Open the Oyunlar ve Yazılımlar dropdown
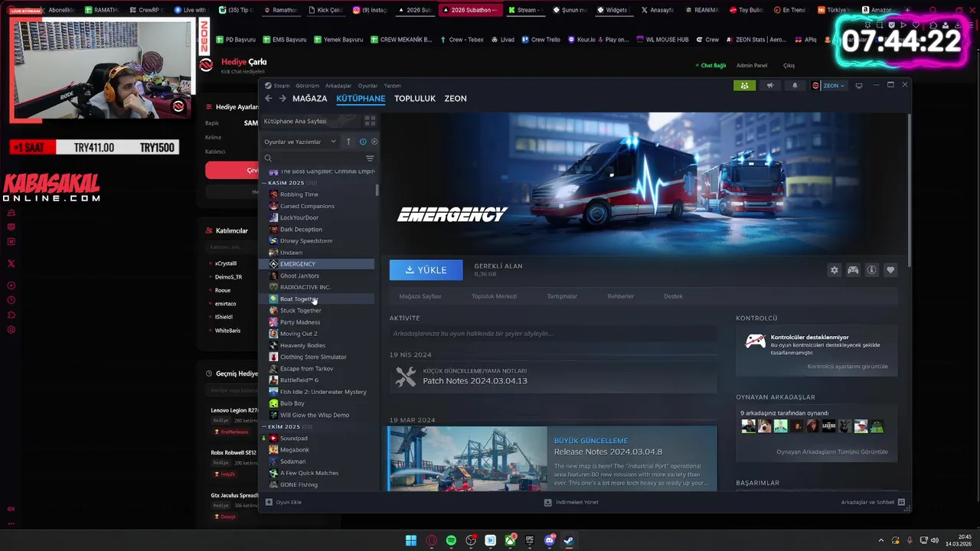This screenshot has width=980, height=551. (x=300, y=142)
